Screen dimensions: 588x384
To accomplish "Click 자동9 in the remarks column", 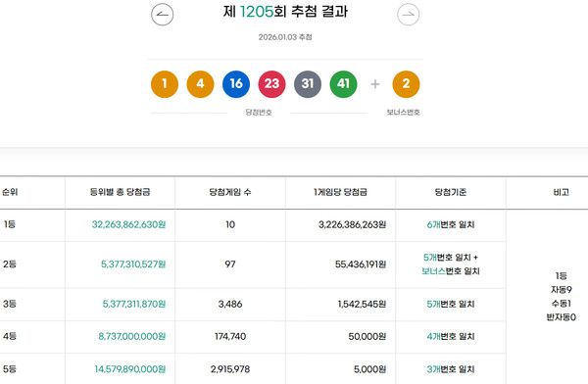I will click(x=561, y=290).
